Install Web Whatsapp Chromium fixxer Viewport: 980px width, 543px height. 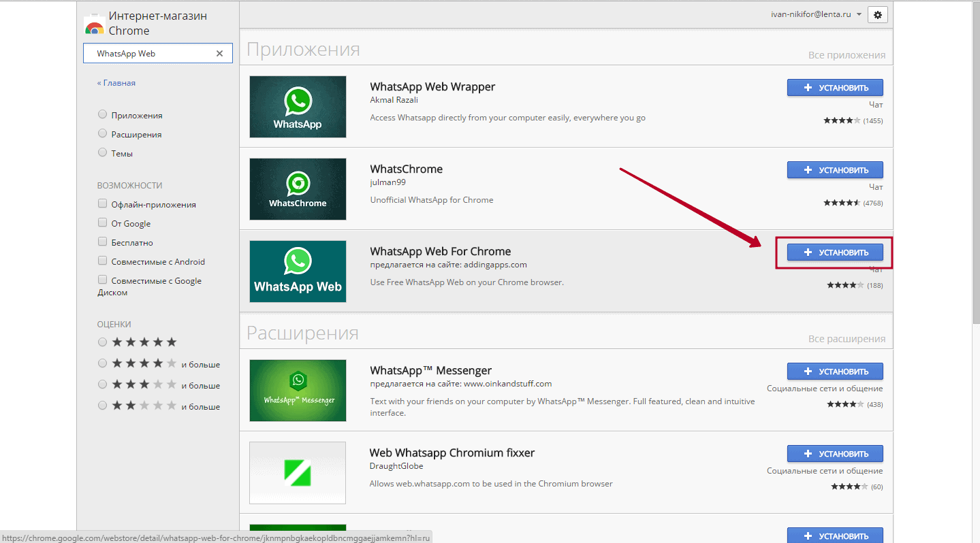click(835, 454)
